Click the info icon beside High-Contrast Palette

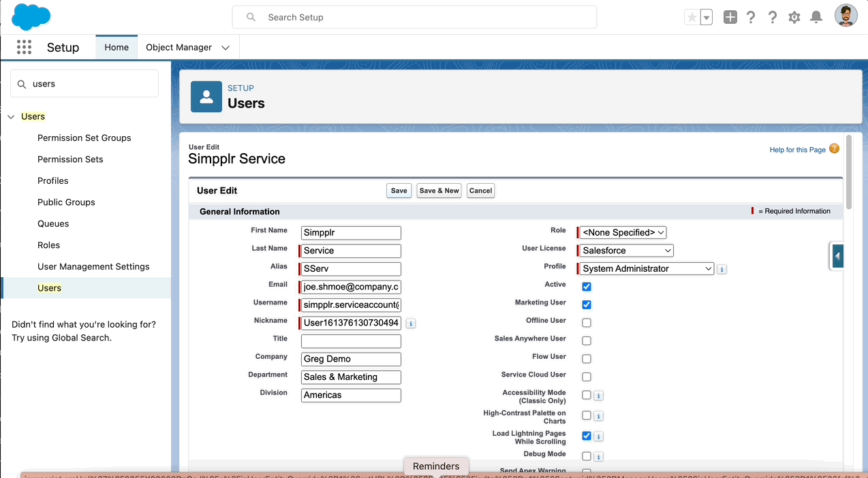click(598, 416)
